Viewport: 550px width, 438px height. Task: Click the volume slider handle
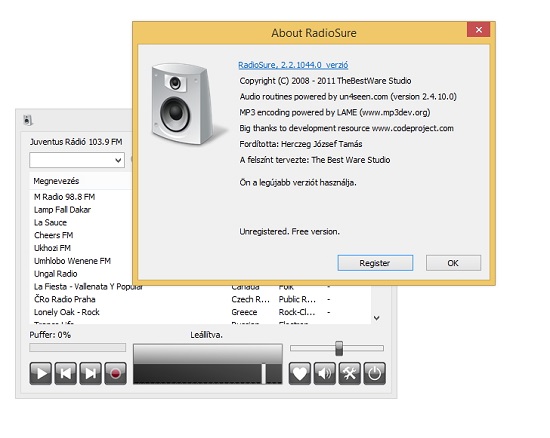339,348
